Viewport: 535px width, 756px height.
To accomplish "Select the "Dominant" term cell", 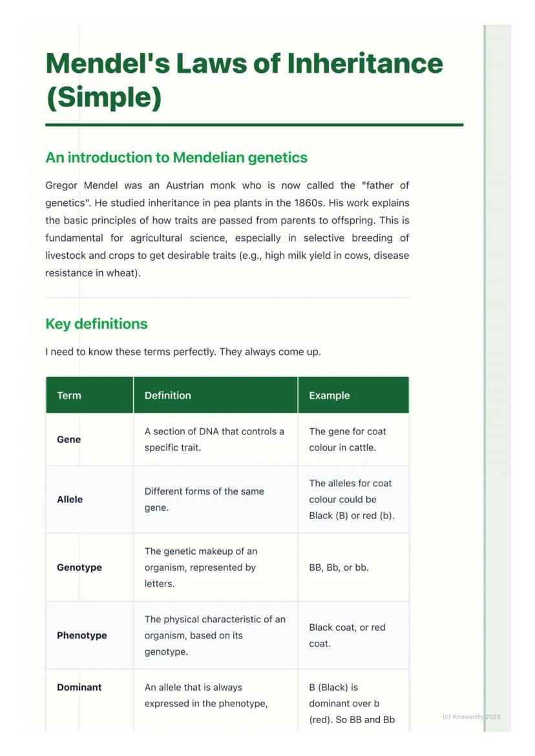I will (x=79, y=688).
